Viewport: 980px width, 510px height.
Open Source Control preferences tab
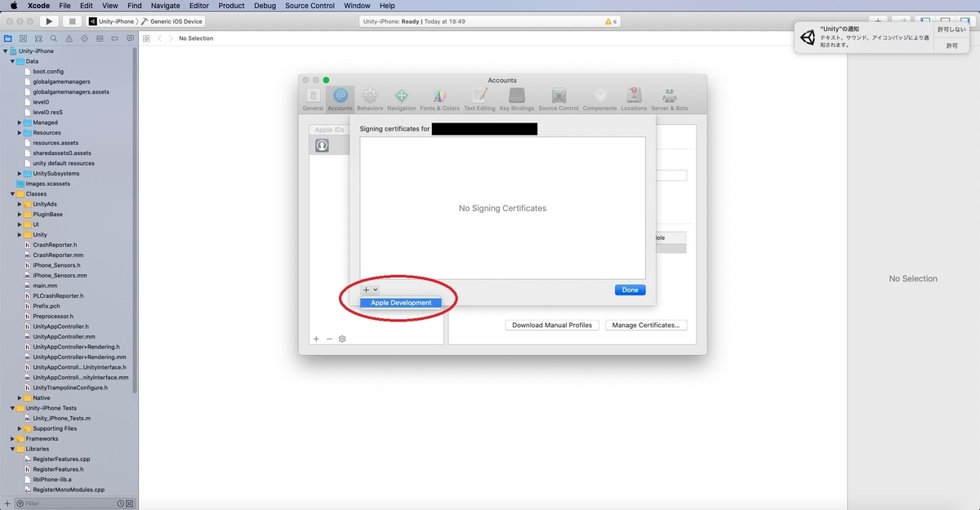click(x=559, y=99)
